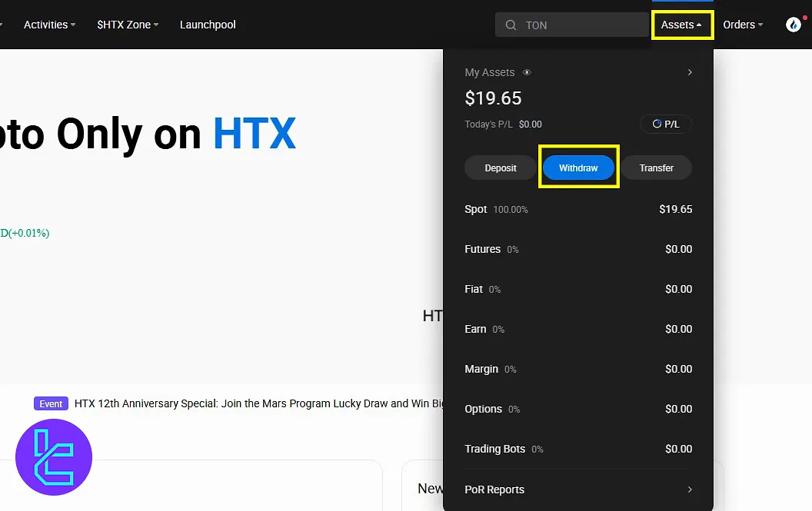Screen dimensions: 812x511
Task: Click the purple Event tag
Action: (x=51, y=404)
